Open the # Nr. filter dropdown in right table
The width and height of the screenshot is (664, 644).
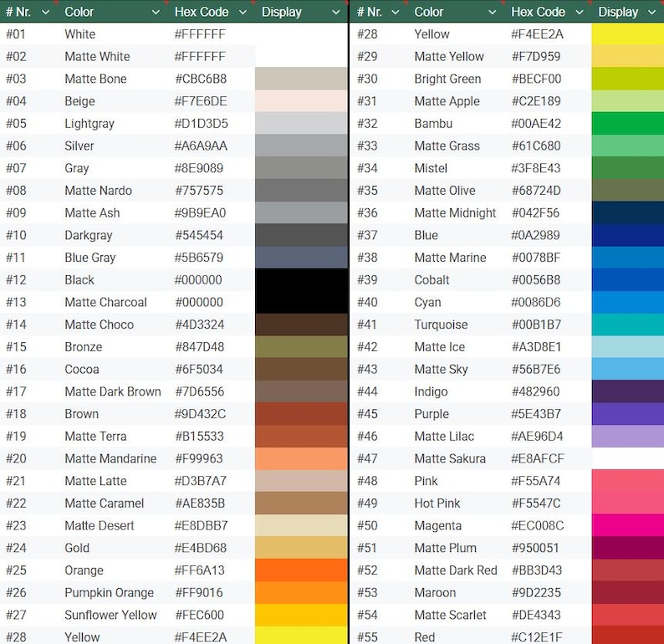pos(395,13)
